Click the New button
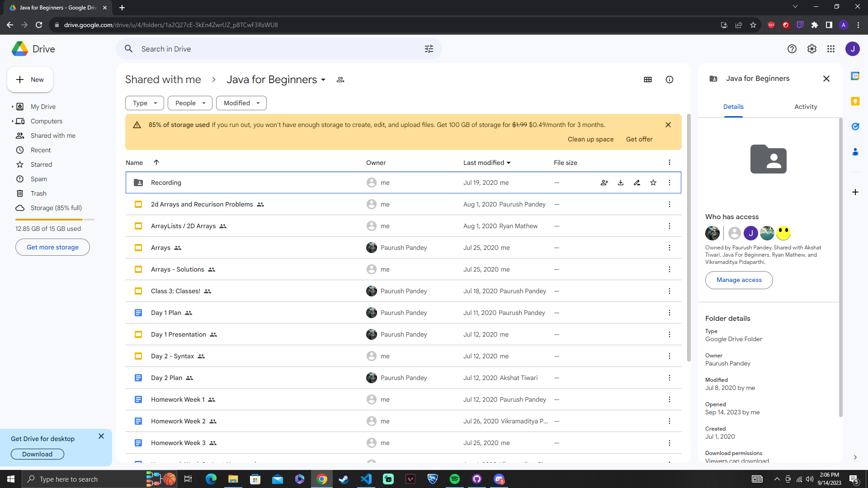The height and width of the screenshot is (488, 868). (x=30, y=80)
